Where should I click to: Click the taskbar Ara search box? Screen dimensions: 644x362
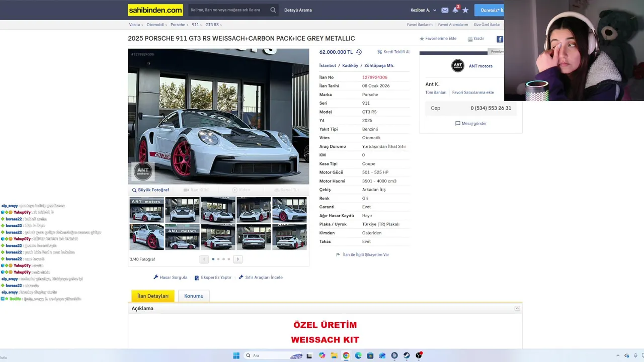point(272,355)
